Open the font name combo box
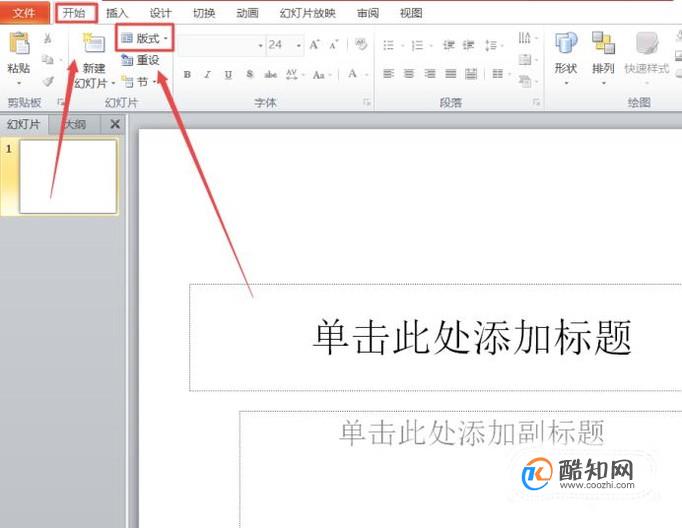This screenshot has width=682, height=528. point(222,45)
